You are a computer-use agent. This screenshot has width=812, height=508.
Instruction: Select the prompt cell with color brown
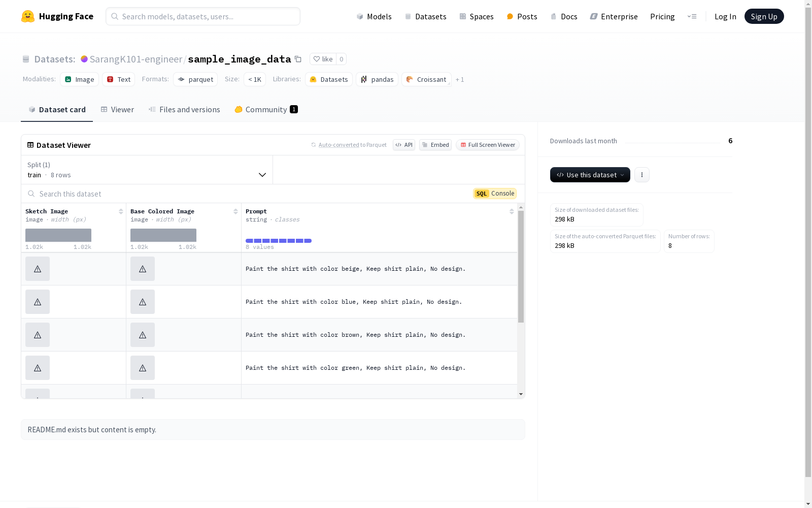click(x=379, y=335)
